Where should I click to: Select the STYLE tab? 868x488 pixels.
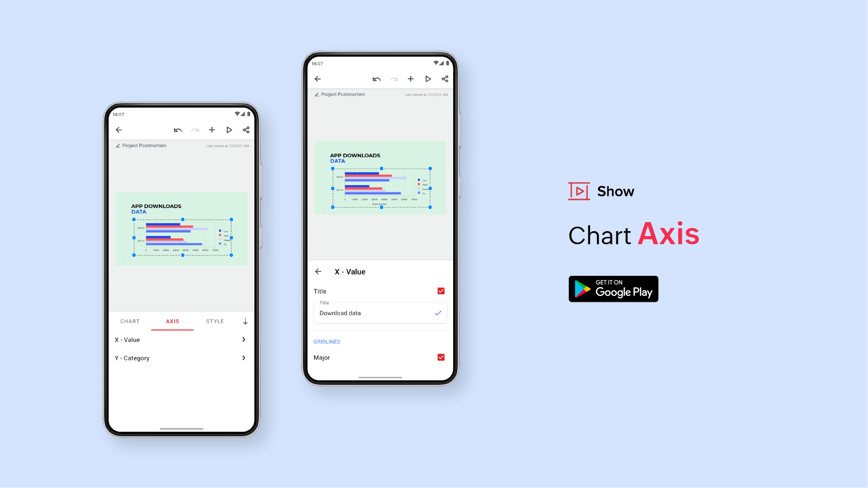tap(215, 321)
